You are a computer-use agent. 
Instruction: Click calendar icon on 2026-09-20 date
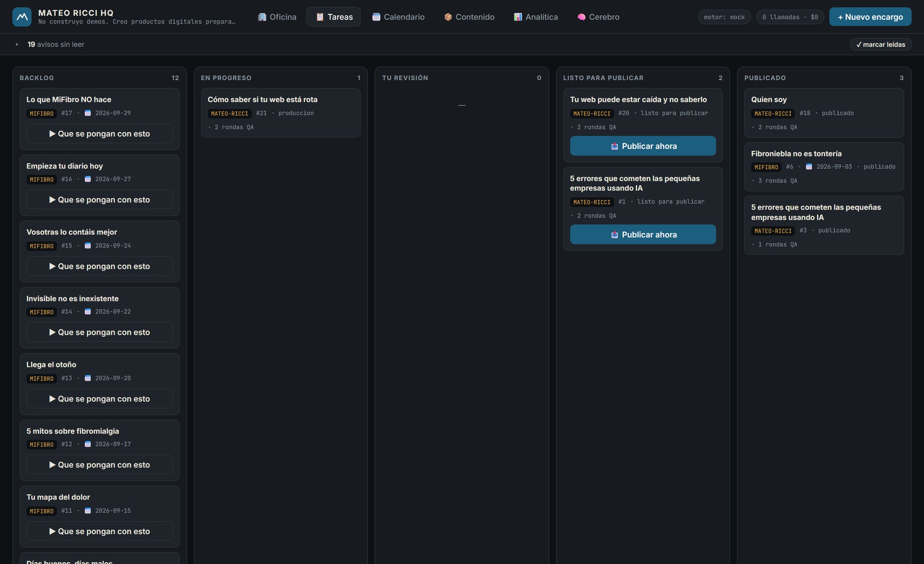coord(88,379)
